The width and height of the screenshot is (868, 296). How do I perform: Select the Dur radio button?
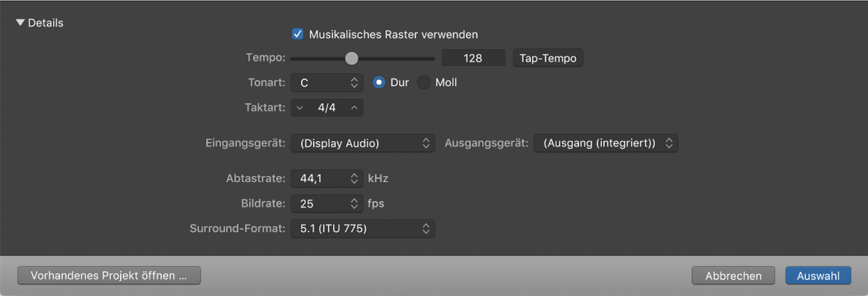[x=379, y=83]
